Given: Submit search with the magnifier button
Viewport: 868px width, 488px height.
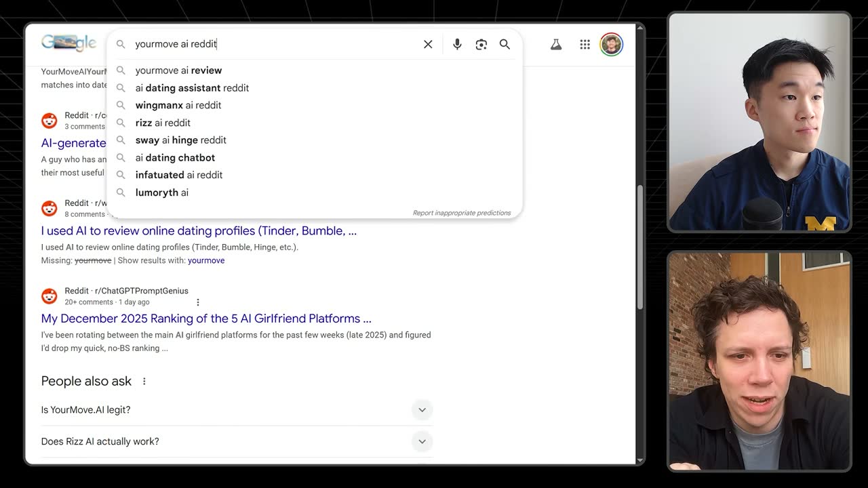Looking at the screenshot, I should [x=505, y=44].
